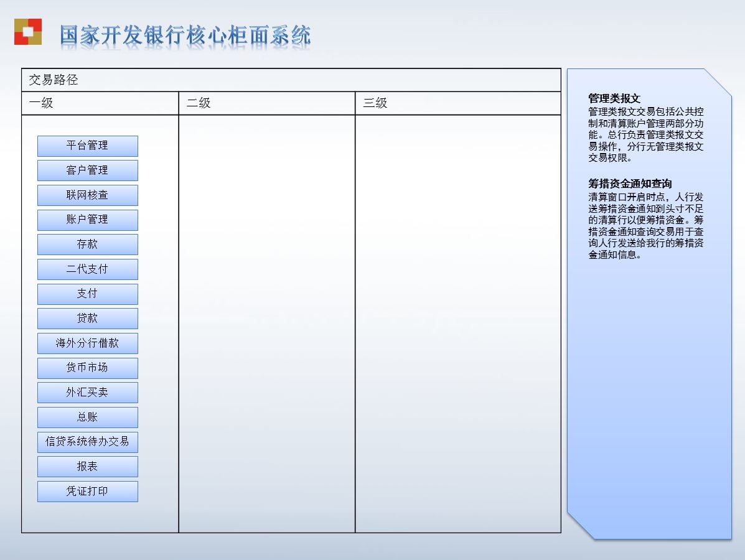Open the 货币市场 button
745x560 pixels.
coord(87,368)
